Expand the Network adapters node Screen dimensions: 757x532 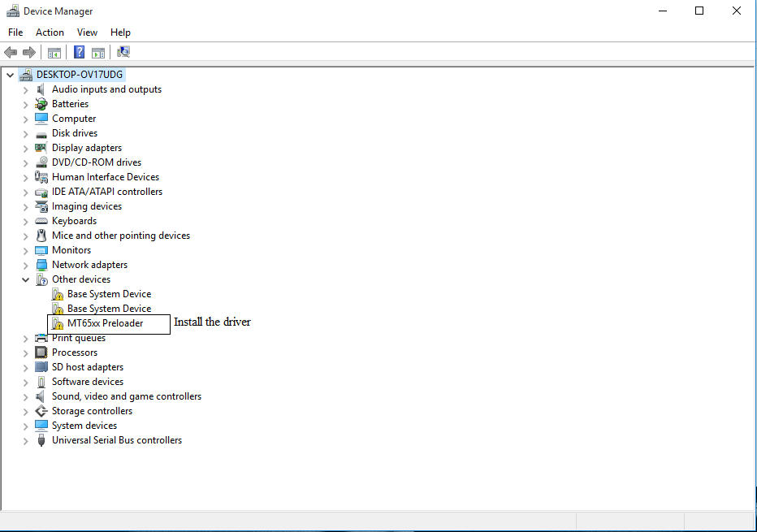click(x=26, y=265)
